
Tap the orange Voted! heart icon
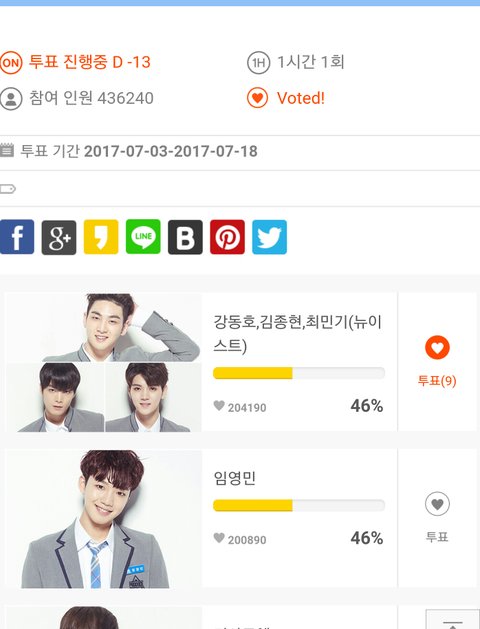tap(257, 98)
